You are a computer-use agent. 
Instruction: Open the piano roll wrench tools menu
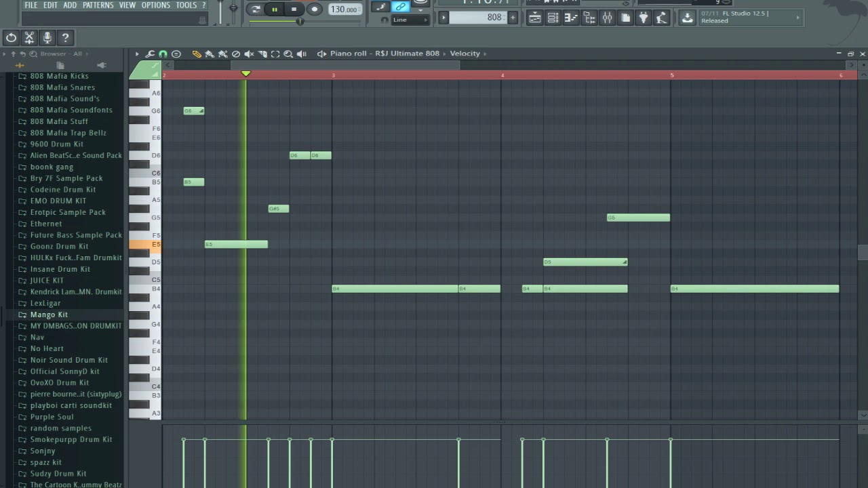pyautogui.click(x=150, y=54)
